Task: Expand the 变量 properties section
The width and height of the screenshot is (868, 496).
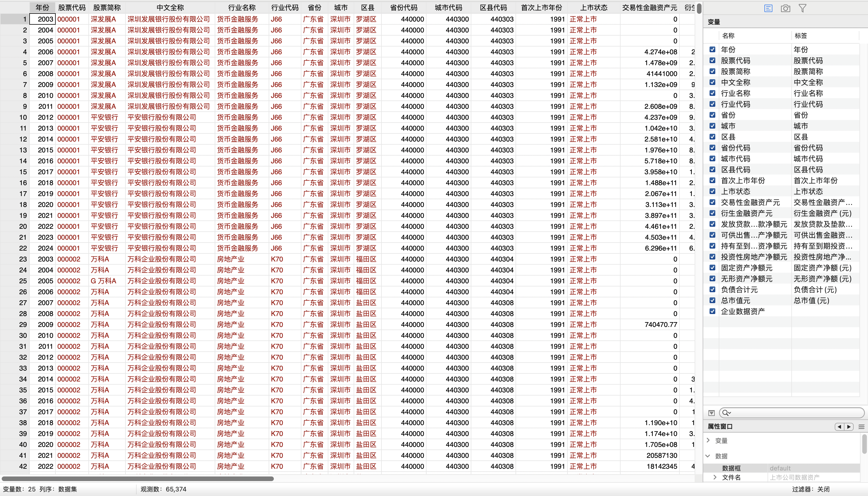Action: click(709, 440)
